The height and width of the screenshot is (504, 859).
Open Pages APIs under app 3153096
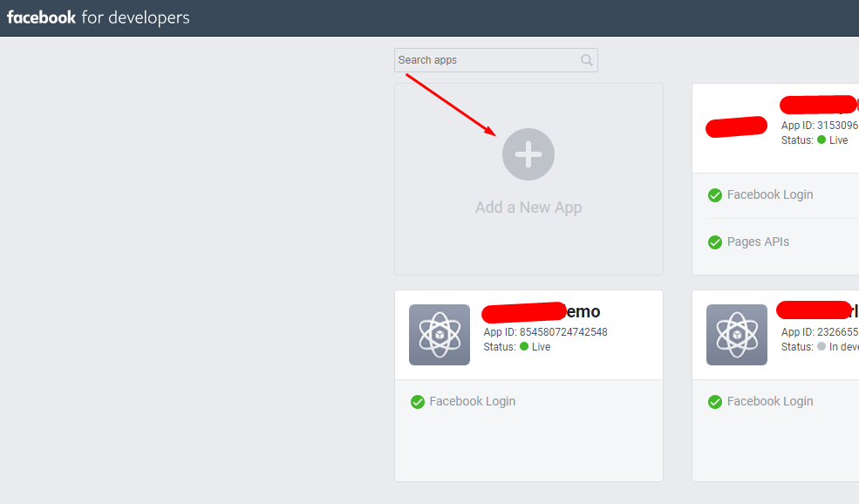pyautogui.click(x=758, y=242)
